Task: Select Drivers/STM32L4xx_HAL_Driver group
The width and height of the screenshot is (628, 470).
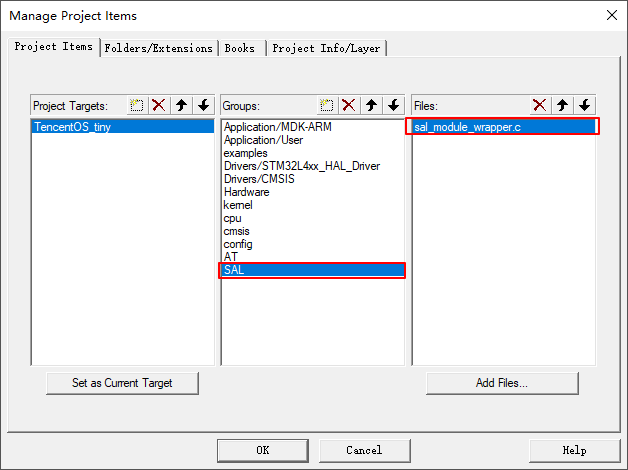Action: pos(312,166)
